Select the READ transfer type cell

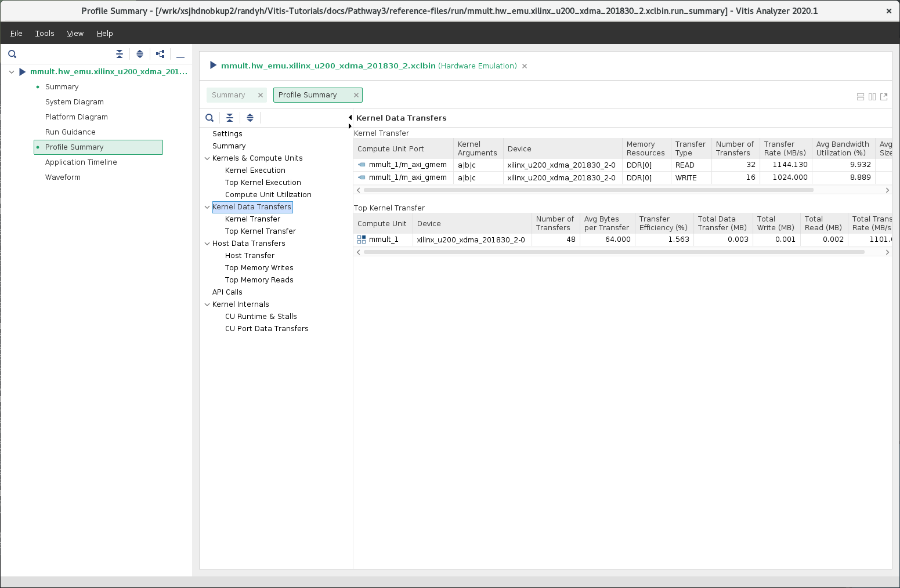(691, 165)
